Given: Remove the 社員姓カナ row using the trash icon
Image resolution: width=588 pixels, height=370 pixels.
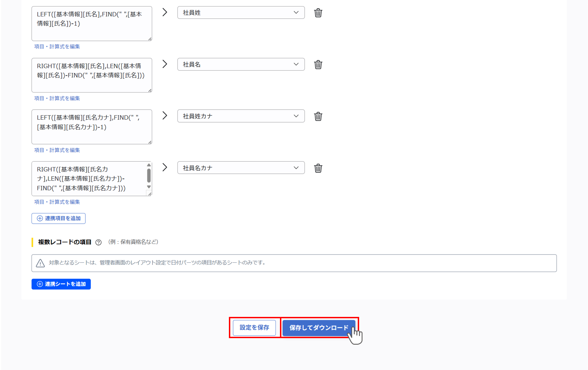Looking at the screenshot, I should pyautogui.click(x=318, y=116).
